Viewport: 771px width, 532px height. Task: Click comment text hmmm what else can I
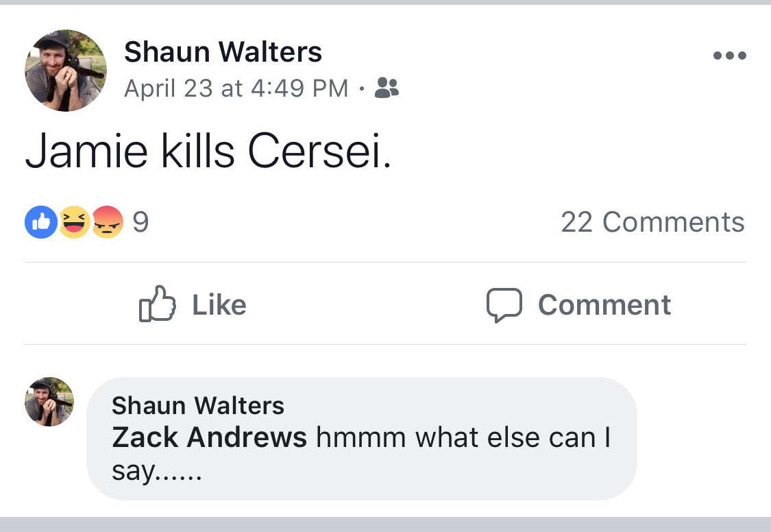point(463,438)
